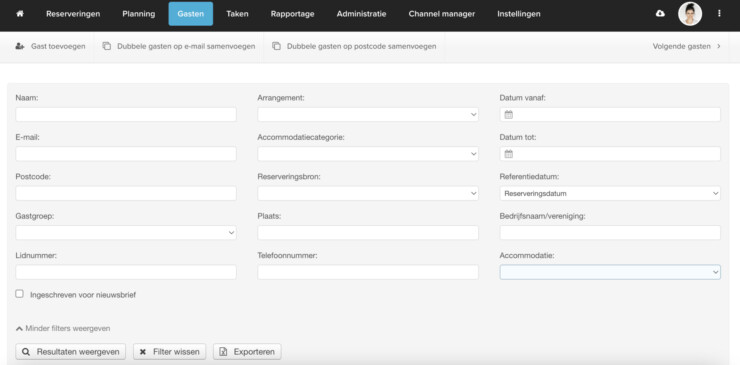Image resolution: width=740 pixels, height=365 pixels.
Task: Open the Taken menu
Action: [x=237, y=14]
